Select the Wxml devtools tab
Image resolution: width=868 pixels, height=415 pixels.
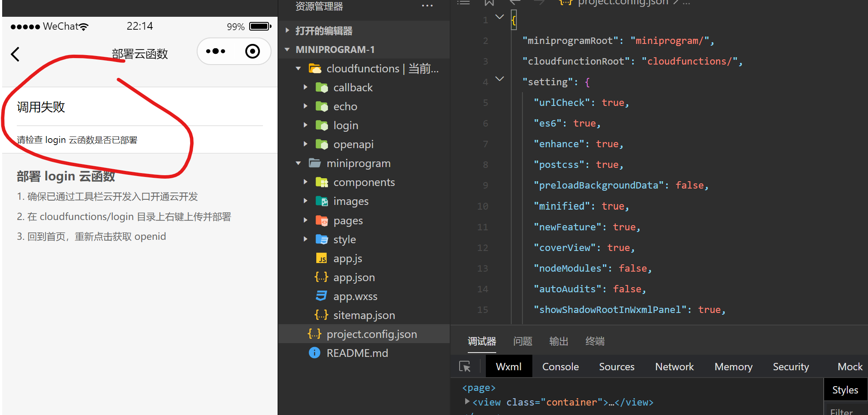coord(509,366)
